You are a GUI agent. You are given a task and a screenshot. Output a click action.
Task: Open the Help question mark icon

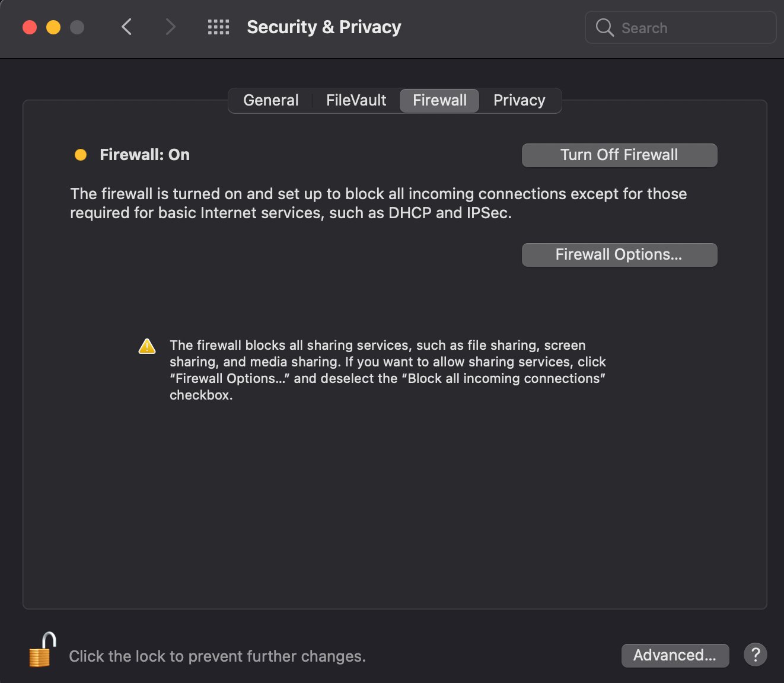click(x=755, y=655)
